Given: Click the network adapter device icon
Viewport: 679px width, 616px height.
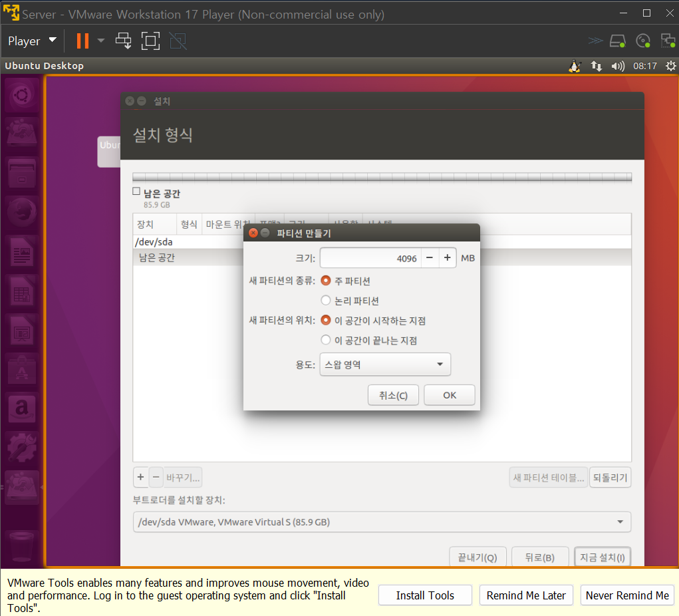Looking at the screenshot, I should pos(668,41).
